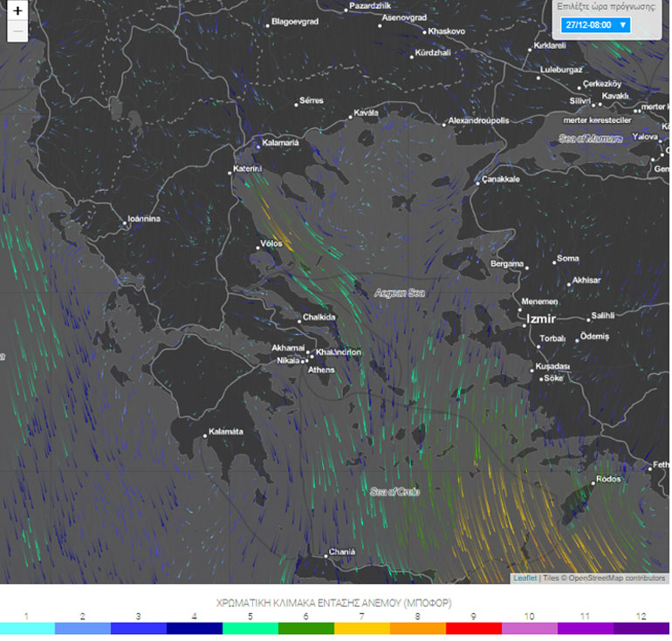The image size is (672, 641).
Task: Click the Aegean Sea map label
Action: [399, 294]
